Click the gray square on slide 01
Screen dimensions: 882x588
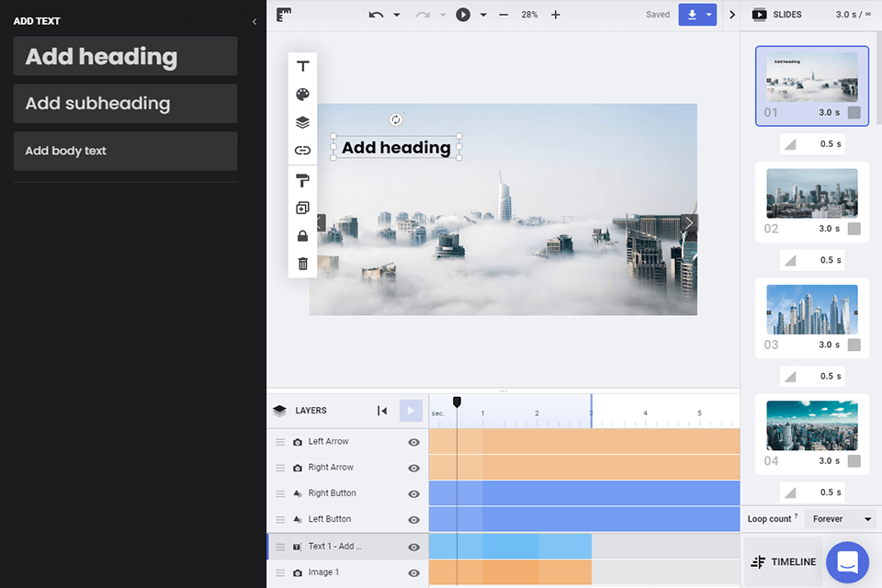tap(854, 112)
